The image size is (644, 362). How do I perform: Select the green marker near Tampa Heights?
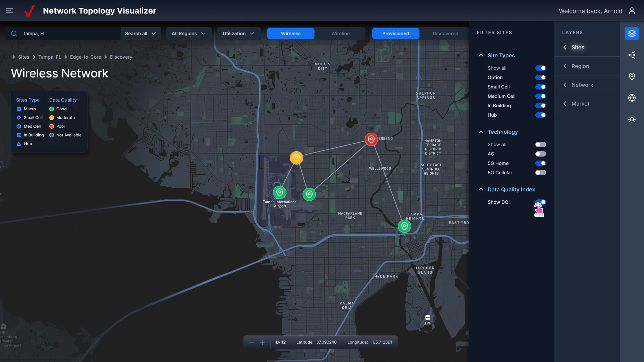[x=405, y=226]
